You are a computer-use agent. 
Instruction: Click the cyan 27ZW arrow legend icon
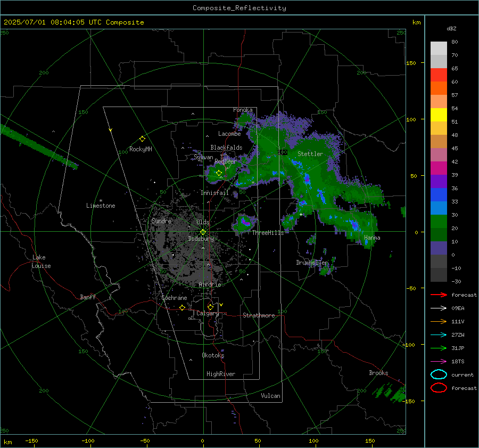439,335
